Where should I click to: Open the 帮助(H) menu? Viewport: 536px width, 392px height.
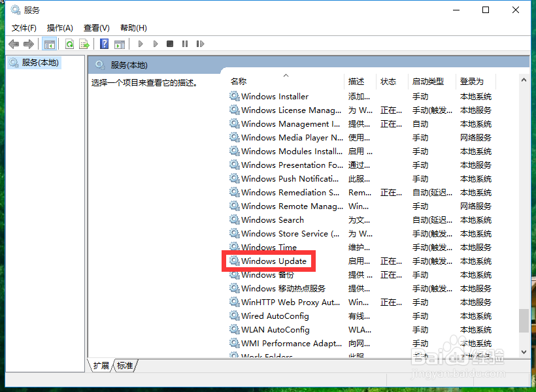pos(133,28)
